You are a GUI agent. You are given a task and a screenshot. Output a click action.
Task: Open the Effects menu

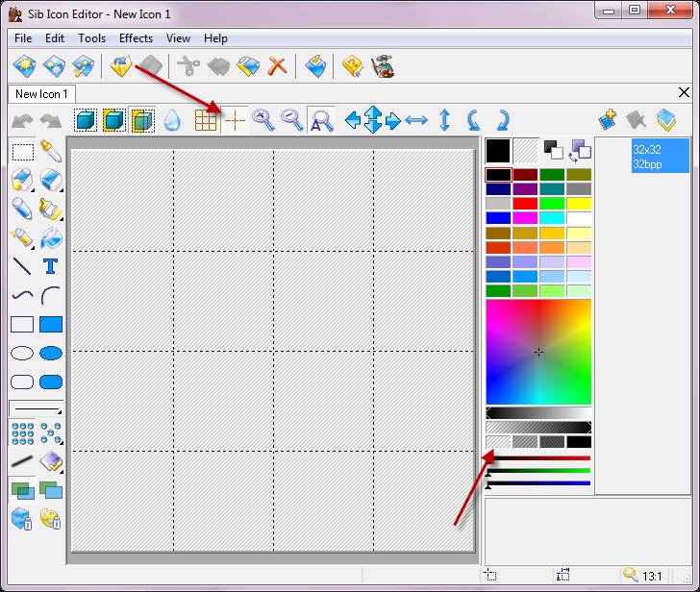tap(136, 38)
